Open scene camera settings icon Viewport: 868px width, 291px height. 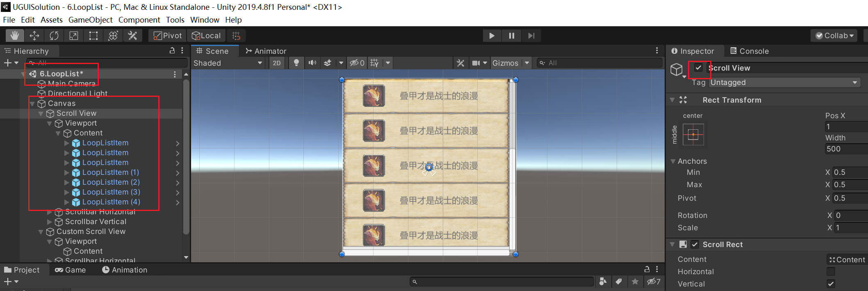tap(476, 63)
